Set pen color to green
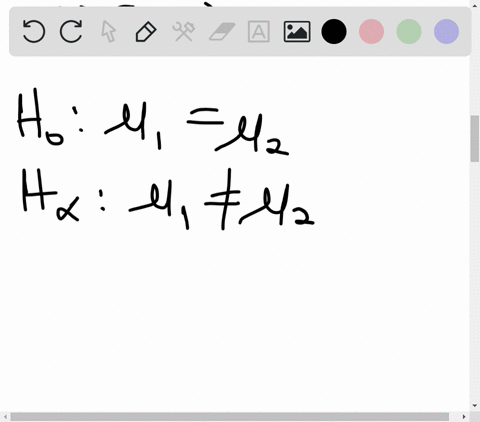This screenshot has height=422, width=480. [x=409, y=31]
